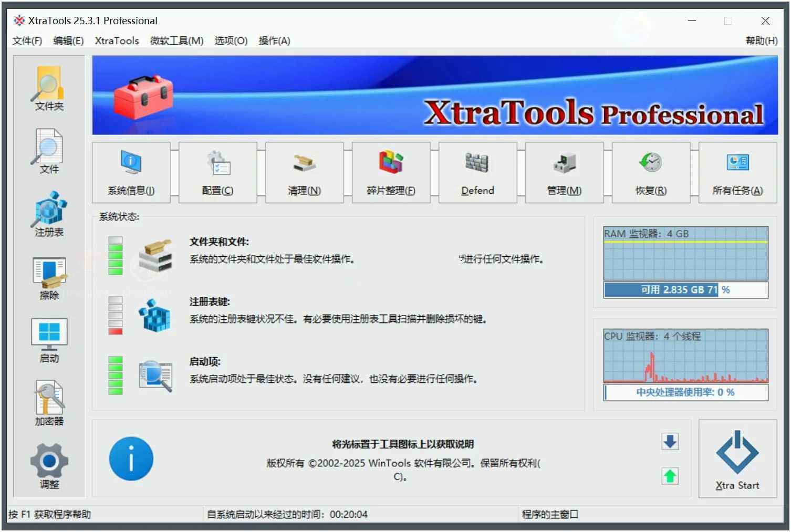
Task: Open the 系统信息 toolbar button
Action: click(x=131, y=172)
